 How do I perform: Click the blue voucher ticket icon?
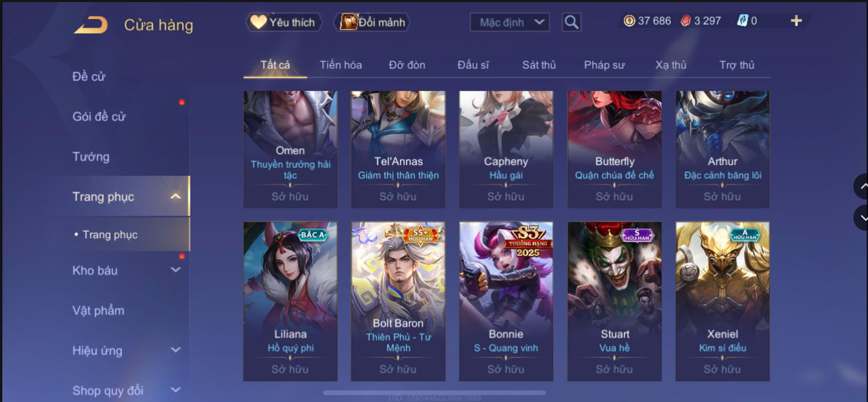click(x=742, y=21)
